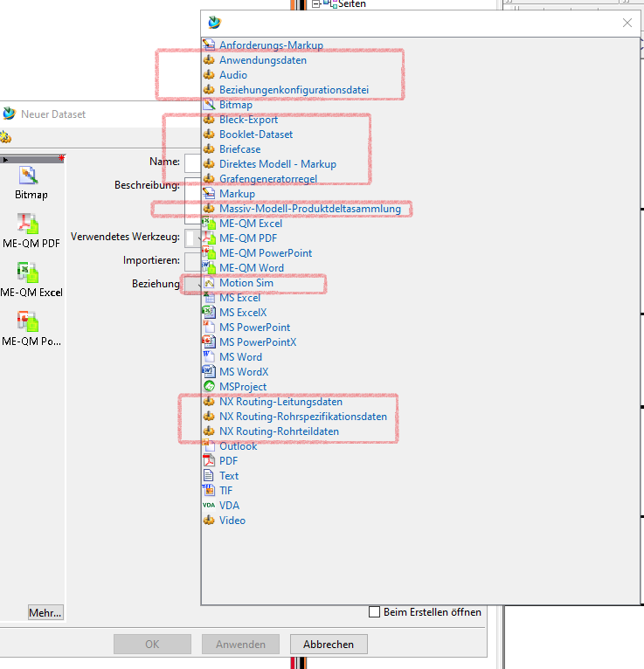Click the Grafengeneratorregel icon
Screen dimensions: 644x669
(209, 179)
